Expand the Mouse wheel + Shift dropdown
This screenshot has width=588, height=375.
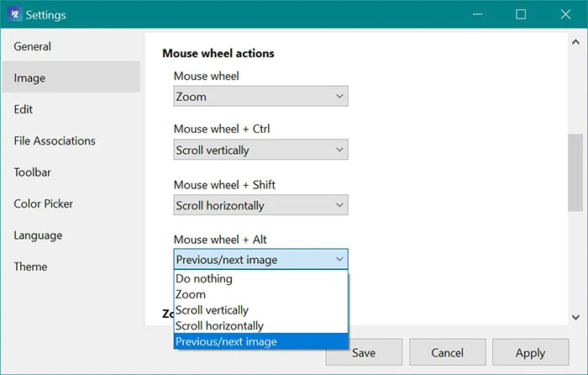[260, 205]
